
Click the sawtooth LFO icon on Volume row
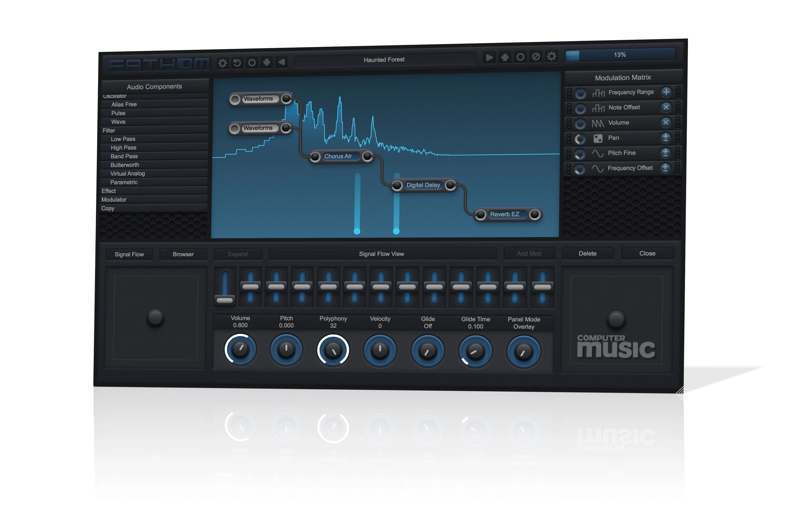tap(598, 123)
